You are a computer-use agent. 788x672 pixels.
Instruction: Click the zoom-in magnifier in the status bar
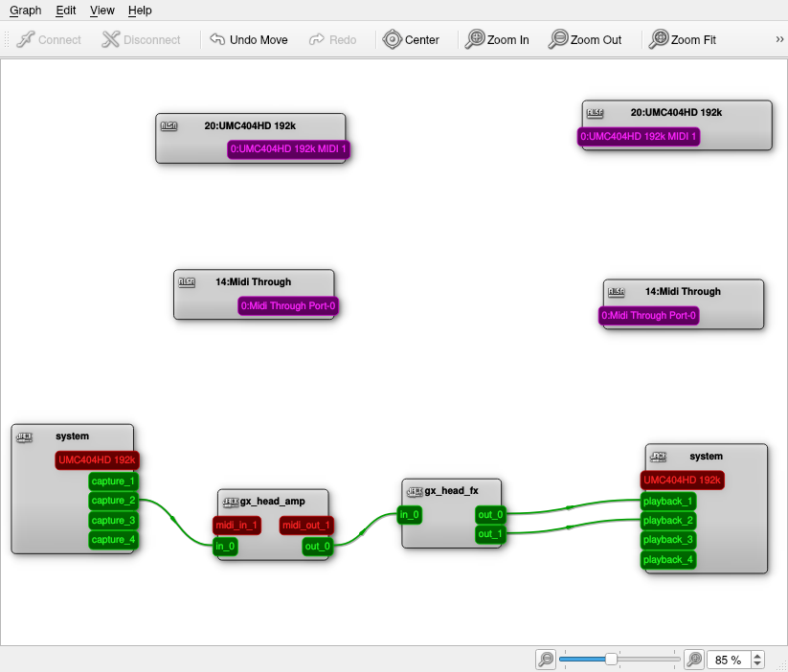[693, 660]
